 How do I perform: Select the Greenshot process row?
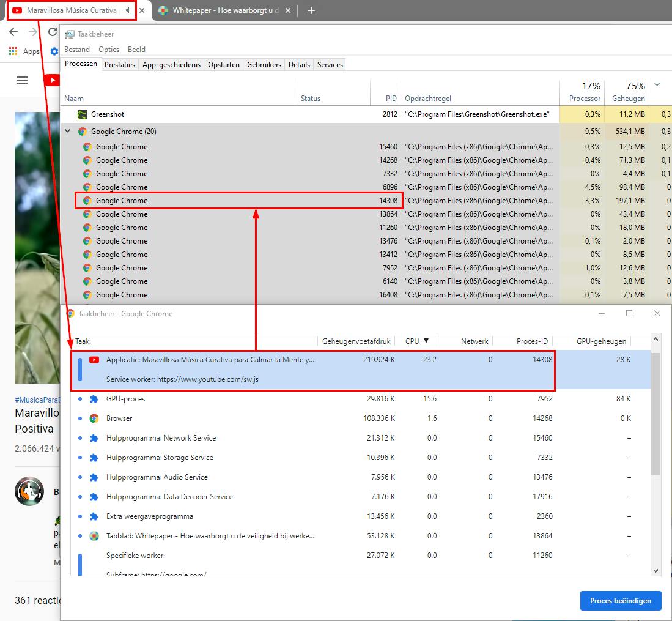(x=366, y=114)
